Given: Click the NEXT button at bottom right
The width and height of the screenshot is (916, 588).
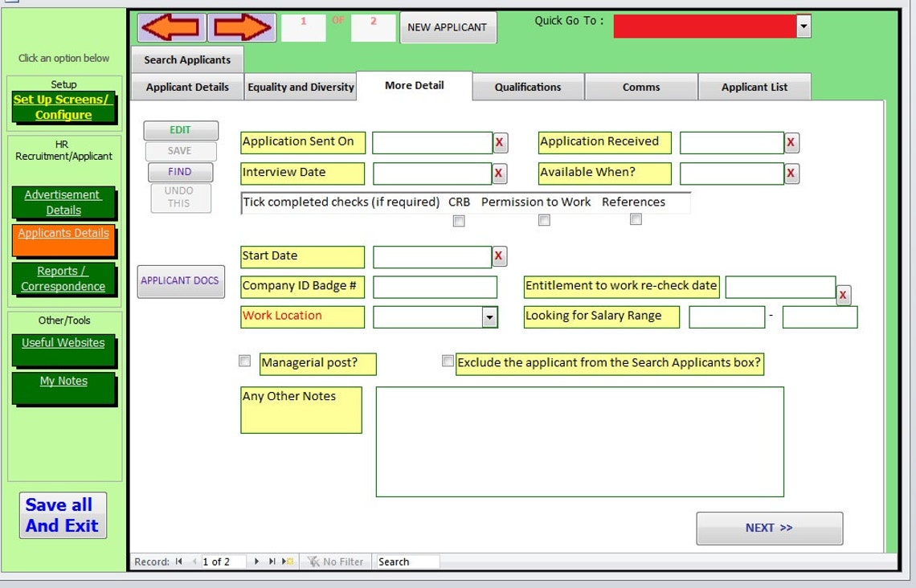Looking at the screenshot, I should pyautogui.click(x=769, y=528).
